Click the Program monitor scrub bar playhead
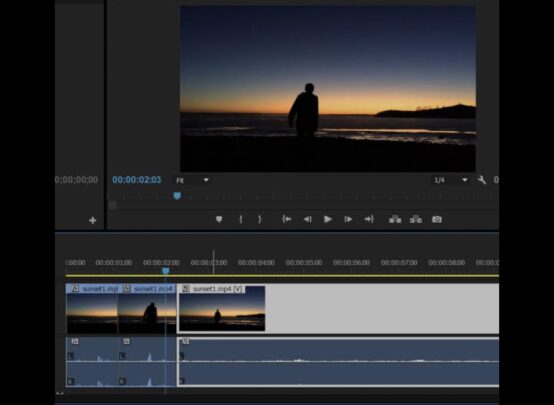Viewport: 554px width, 405px height. tap(177, 196)
